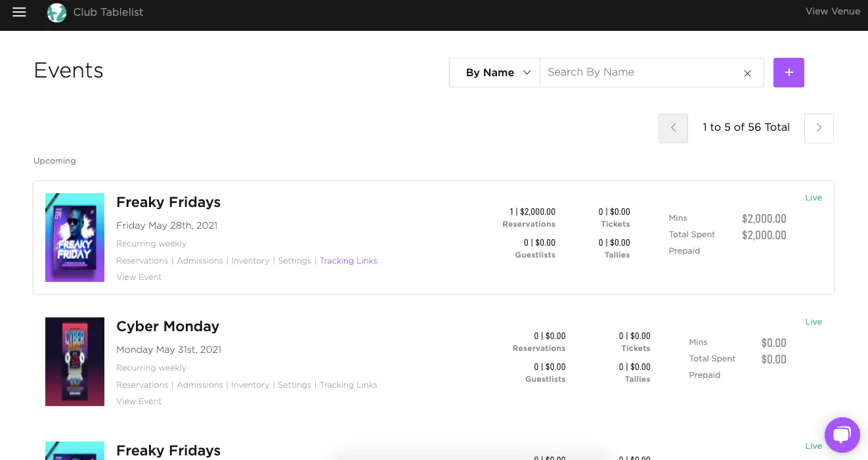This screenshot has width=868, height=460.
Task: Open the Cyber Monday event title
Action: click(167, 327)
